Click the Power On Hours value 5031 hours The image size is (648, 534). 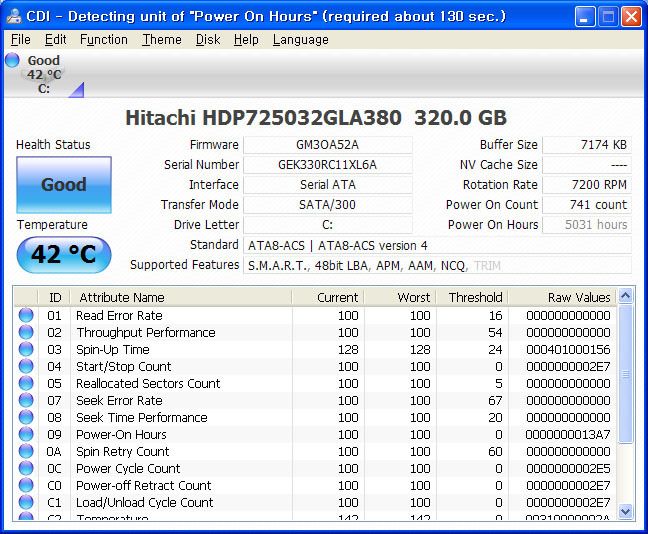587,224
